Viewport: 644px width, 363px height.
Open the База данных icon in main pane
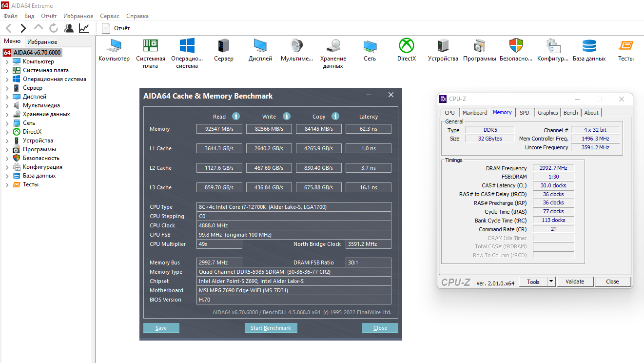(x=589, y=46)
